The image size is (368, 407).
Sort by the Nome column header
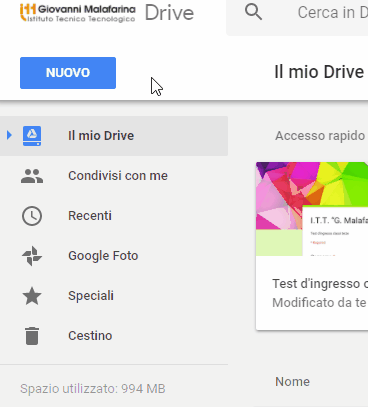click(x=292, y=382)
